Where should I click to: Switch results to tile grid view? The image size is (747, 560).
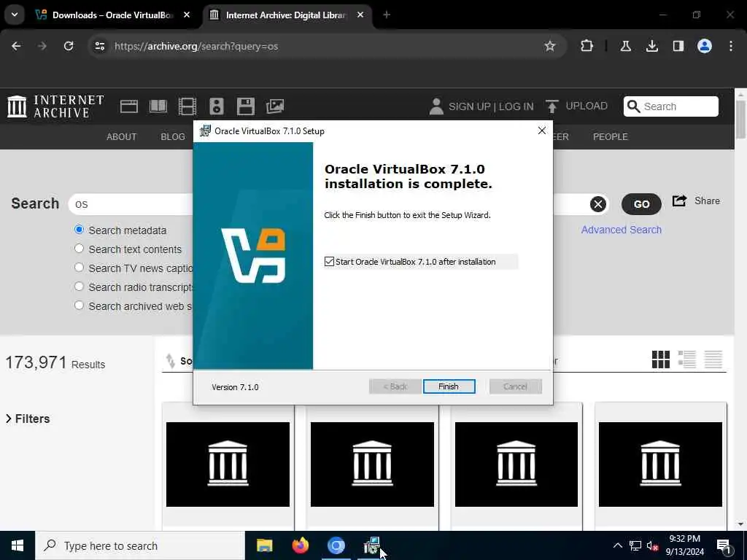(661, 359)
